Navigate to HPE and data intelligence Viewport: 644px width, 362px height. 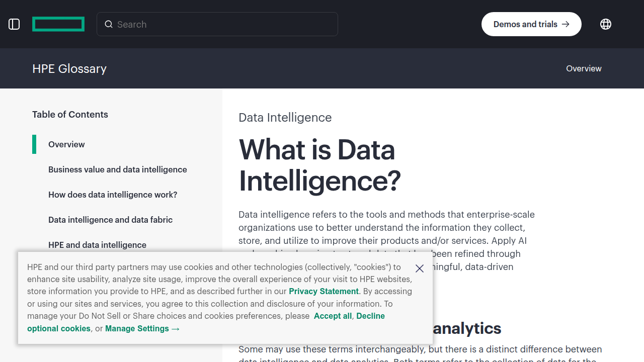tap(97, 245)
